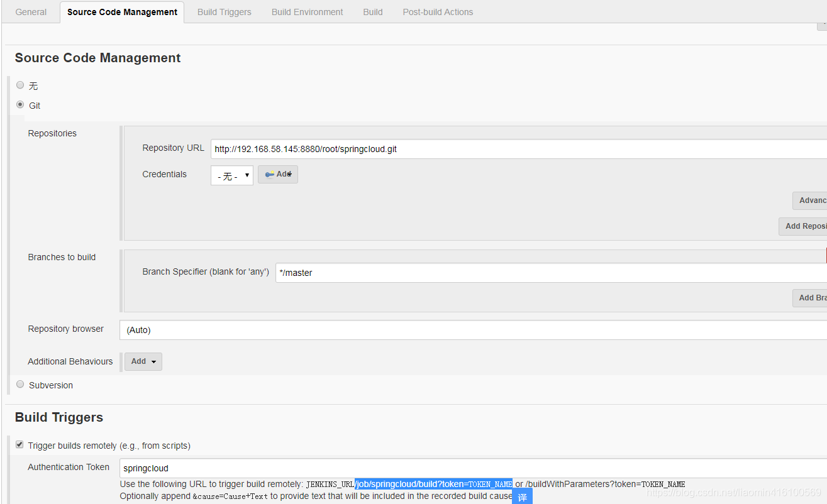Click the Repositories label
827x504 pixels.
tap(52, 133)
